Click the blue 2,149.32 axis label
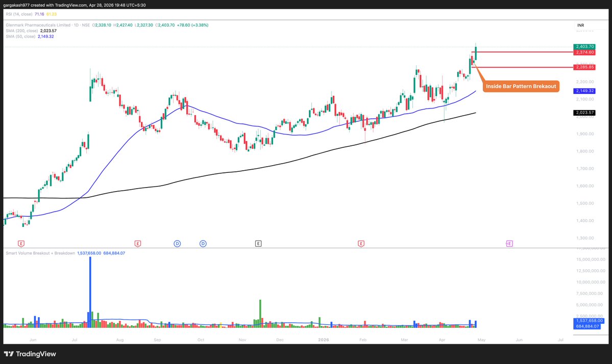The width and height of the screenshot is (612, 364). click(584, 91)
